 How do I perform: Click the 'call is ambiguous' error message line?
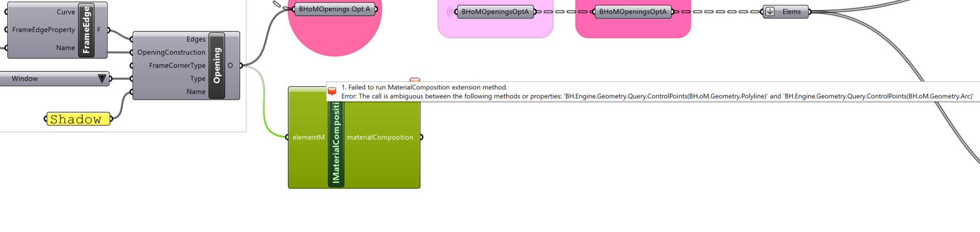click(x=658, y=96)
